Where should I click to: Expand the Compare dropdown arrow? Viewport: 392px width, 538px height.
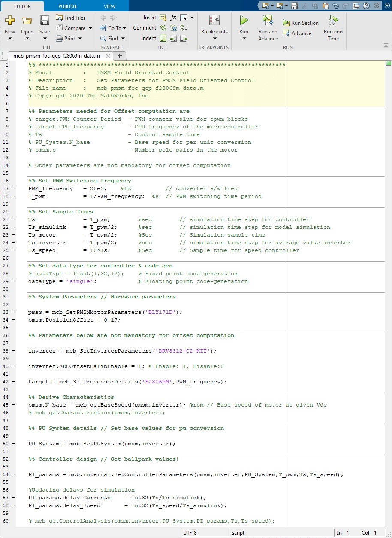pyautogui.click(x=90, y=28)
